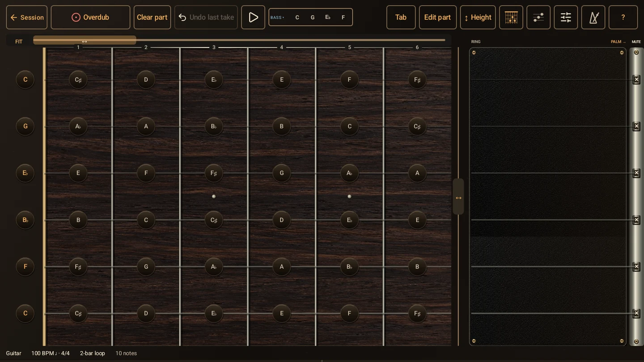The height and width of the screenshot is (362, 644).
Task: Toggle the metronome icon
Action: coord(593,17)
